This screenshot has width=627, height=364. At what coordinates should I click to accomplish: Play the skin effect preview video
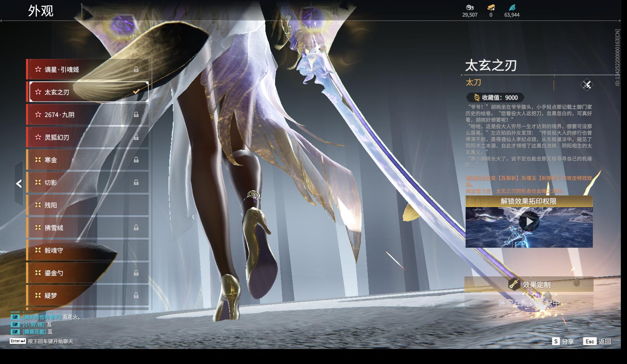tap(529, 222)
